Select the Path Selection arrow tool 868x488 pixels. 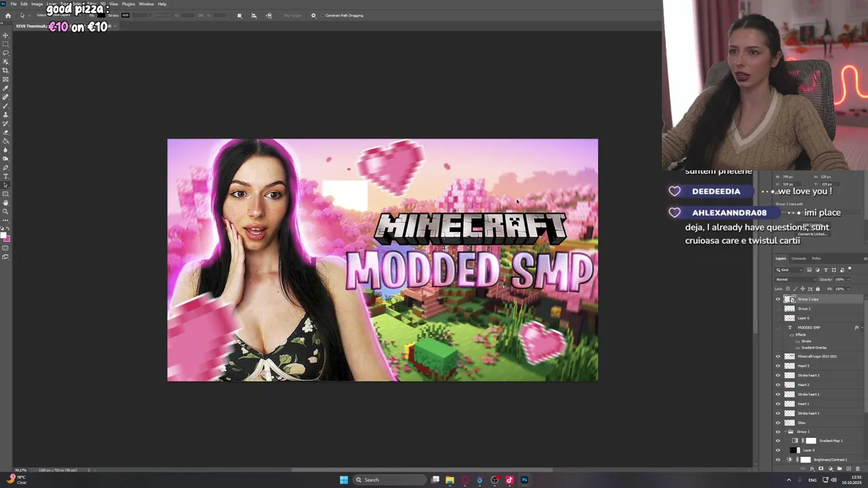[5, 185]
